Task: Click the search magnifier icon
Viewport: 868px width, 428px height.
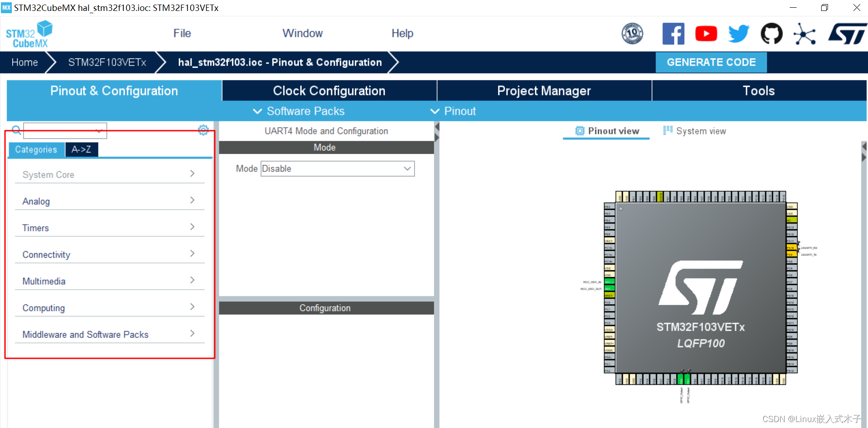Action: tap(16, 131)
